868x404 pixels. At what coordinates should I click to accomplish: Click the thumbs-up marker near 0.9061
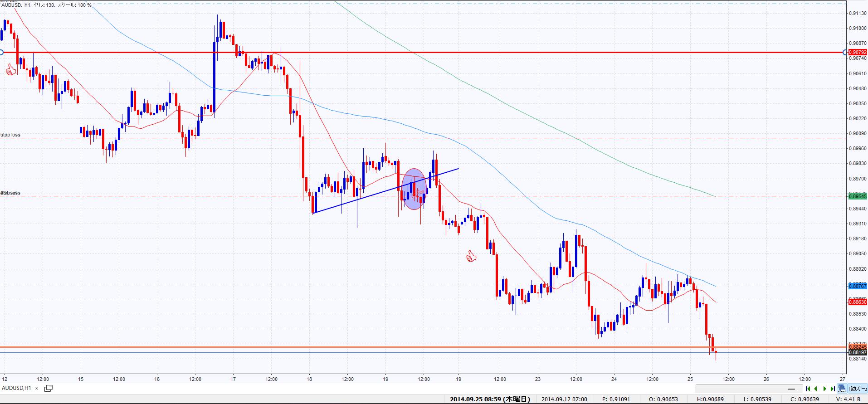(10, 70)
